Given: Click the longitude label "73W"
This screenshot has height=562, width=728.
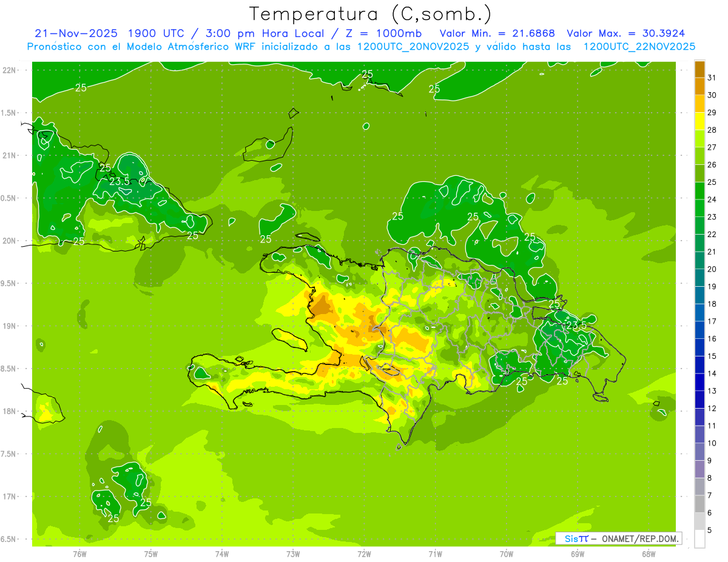Looking at the screenshot, I should click(293, 554).
